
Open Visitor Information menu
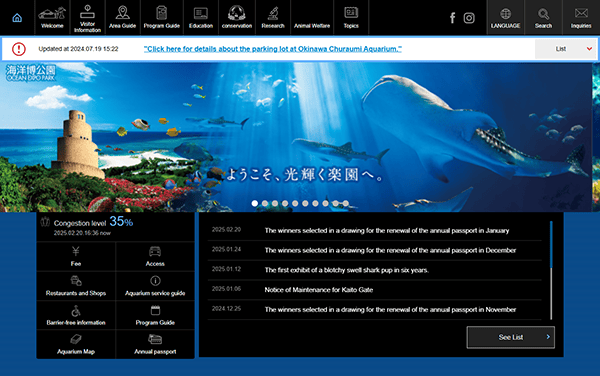pos(87,18)
